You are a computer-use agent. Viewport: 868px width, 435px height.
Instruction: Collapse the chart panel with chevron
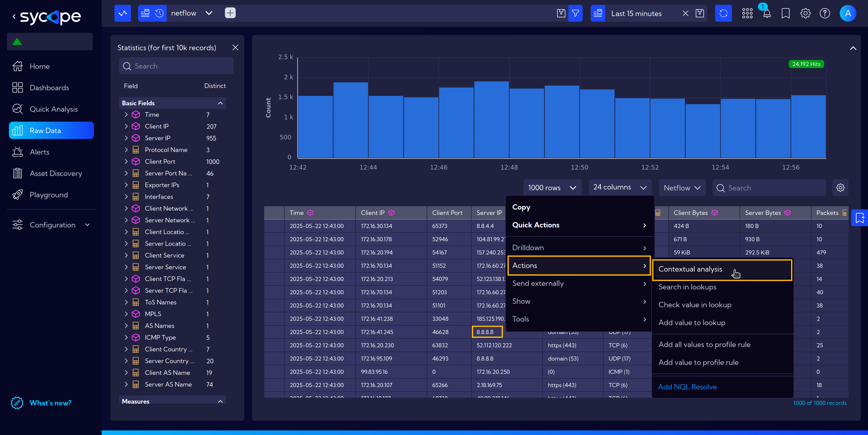[853, 48]
